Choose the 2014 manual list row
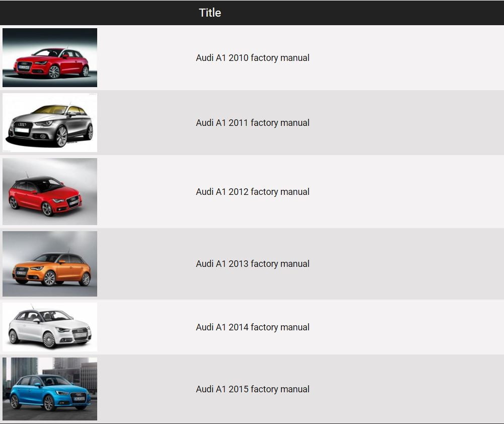504x424 pixels. click(403, 327)
